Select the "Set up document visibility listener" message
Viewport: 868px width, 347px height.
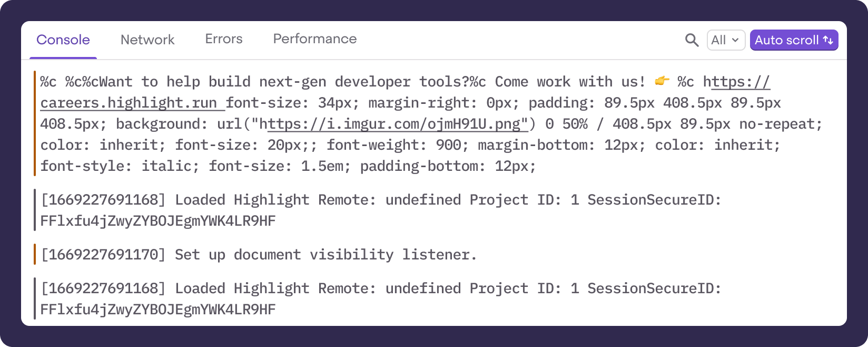(x=325, y=255)
